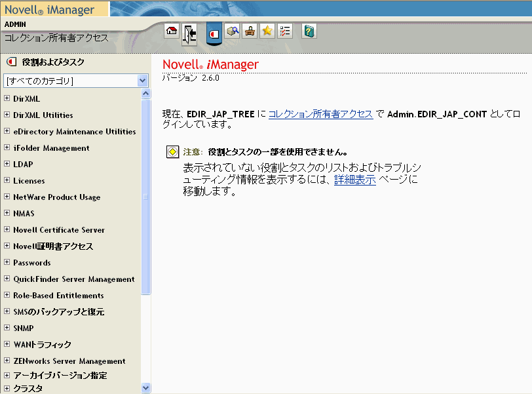Open the Help book icon
Screen dimensions: 532x394
[309, 31]
